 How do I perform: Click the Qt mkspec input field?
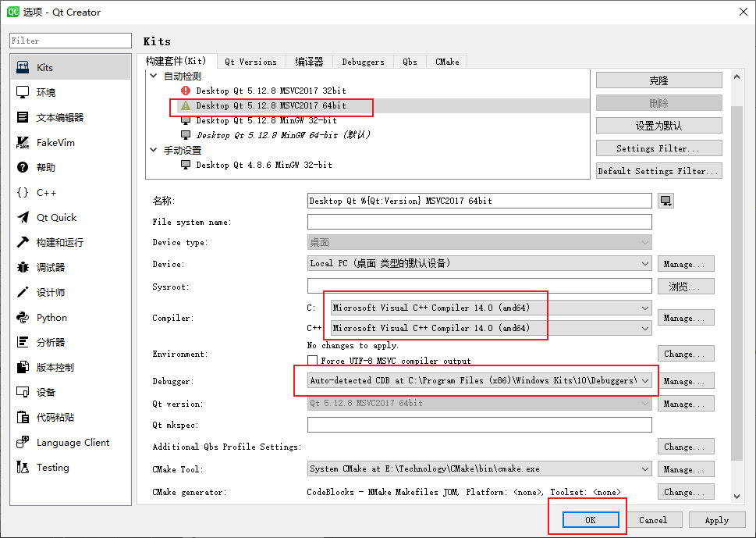[x=479, y=425]
